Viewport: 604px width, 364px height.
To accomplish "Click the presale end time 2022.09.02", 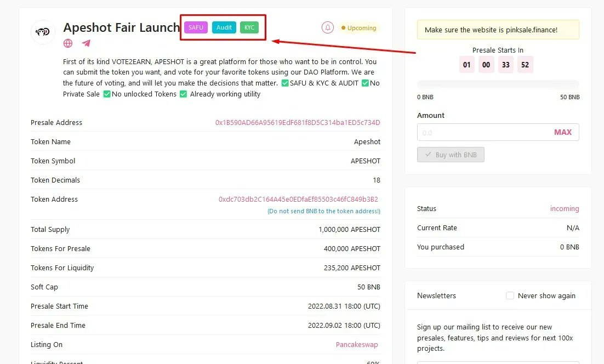I will pos(344,325).
